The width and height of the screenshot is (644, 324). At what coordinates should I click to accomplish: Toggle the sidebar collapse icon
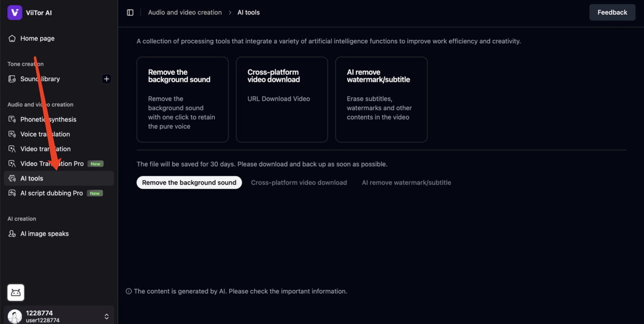tap(130, 13)
